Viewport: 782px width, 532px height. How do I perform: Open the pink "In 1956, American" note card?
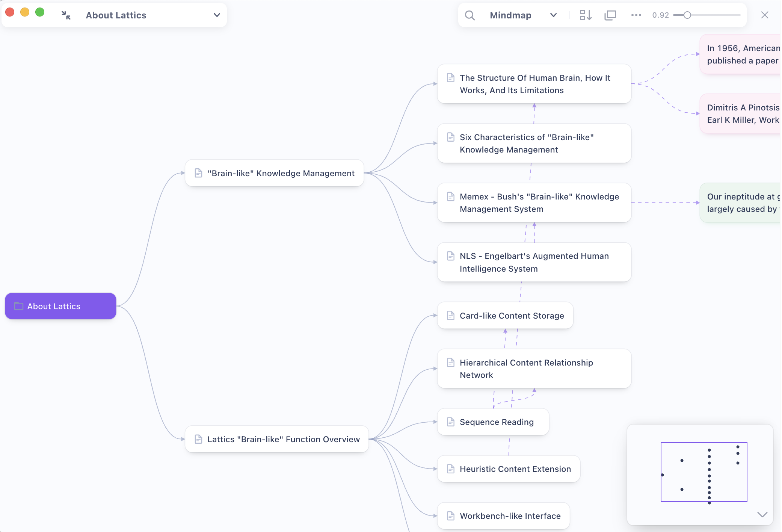tap(741, 54)
